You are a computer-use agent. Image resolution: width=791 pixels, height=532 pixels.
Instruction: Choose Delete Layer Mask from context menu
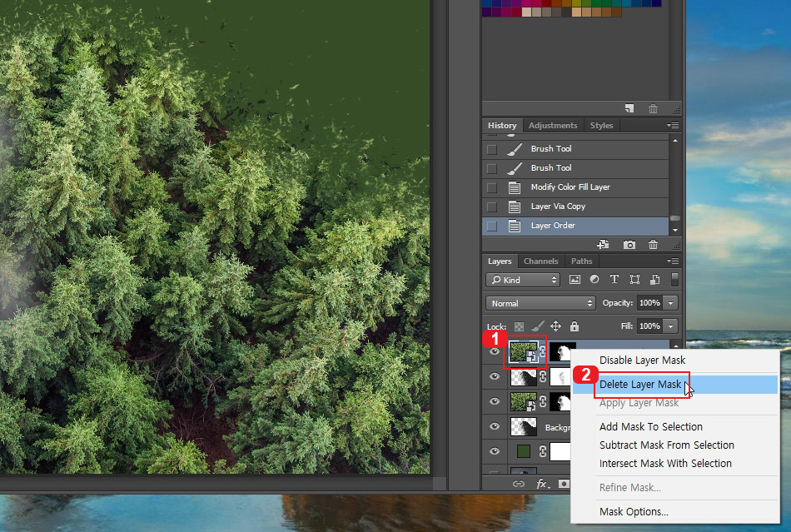(x=675, y=385)
